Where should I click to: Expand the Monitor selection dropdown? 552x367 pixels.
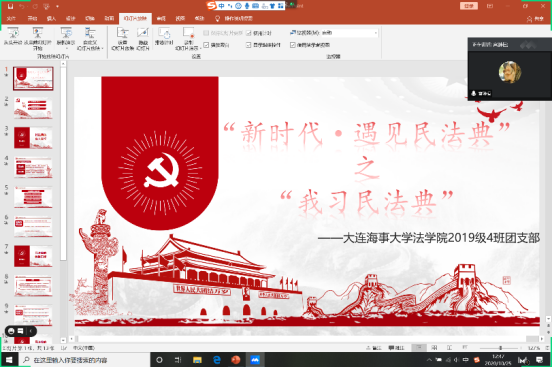pyautogui.click(x=376, y=33)
